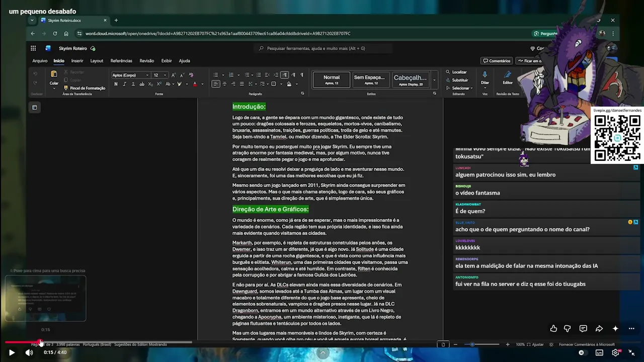
Task: Dislike the video with thumbs down
Action: tap(568, 328)
